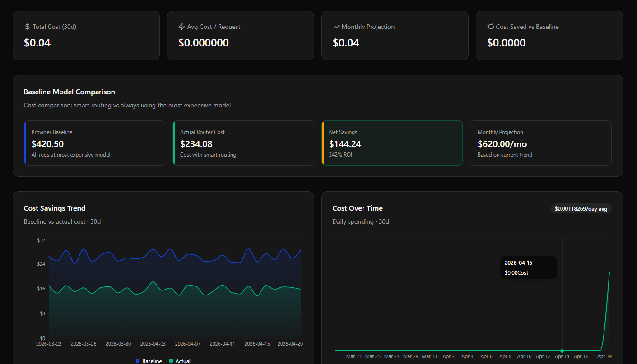The width and height of the screenshot is (637, 364).
Task: Click the highlighted data point near Apr 14
Action: coord(562,350)
